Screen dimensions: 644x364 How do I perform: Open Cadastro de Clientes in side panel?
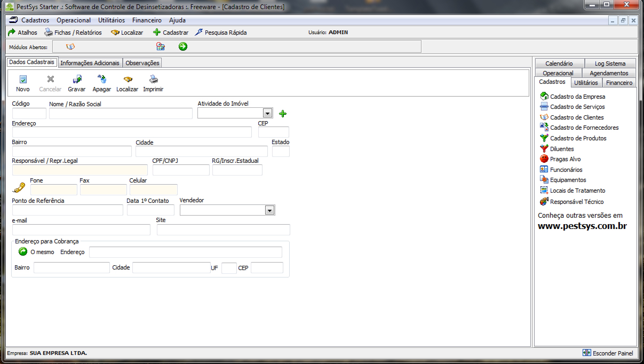[x=572, y=117]
